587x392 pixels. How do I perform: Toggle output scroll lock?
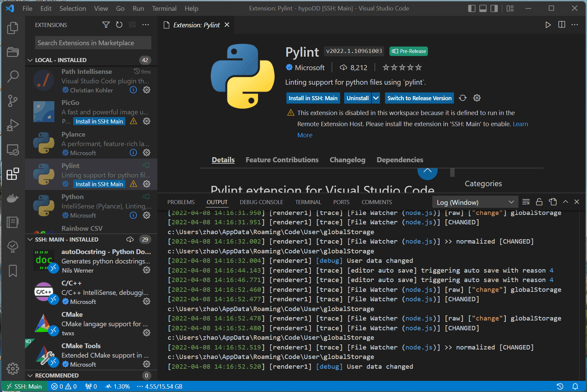pyautogui.click(x=539, y=202)
